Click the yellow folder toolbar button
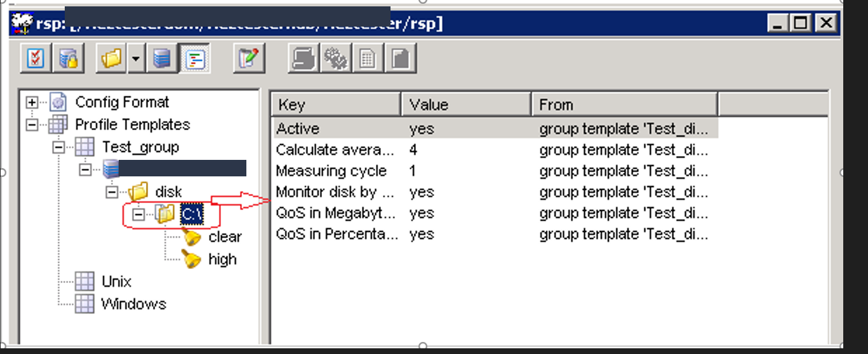This screenshot has height=354, width=868. 112,59
